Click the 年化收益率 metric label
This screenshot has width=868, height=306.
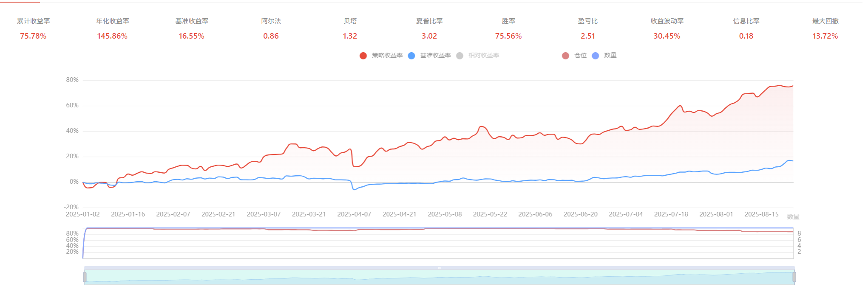click(112, 21)
